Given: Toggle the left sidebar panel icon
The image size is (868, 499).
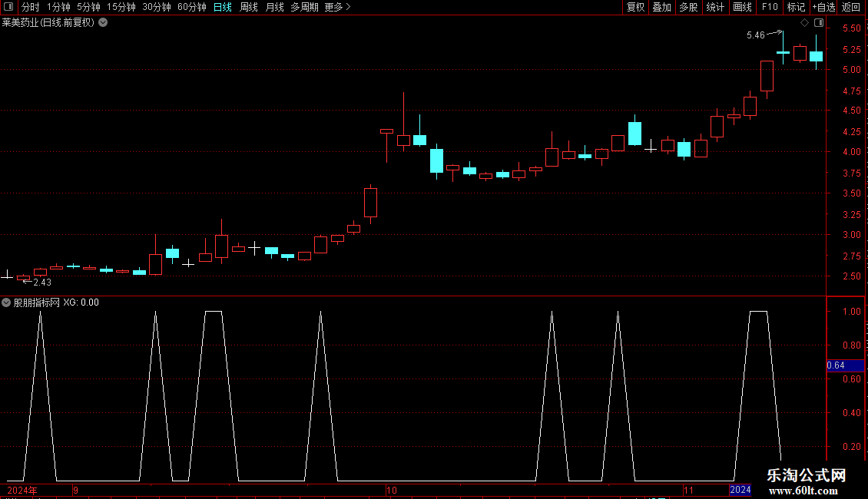Looking at the screenshot, I should click(8, 7).
